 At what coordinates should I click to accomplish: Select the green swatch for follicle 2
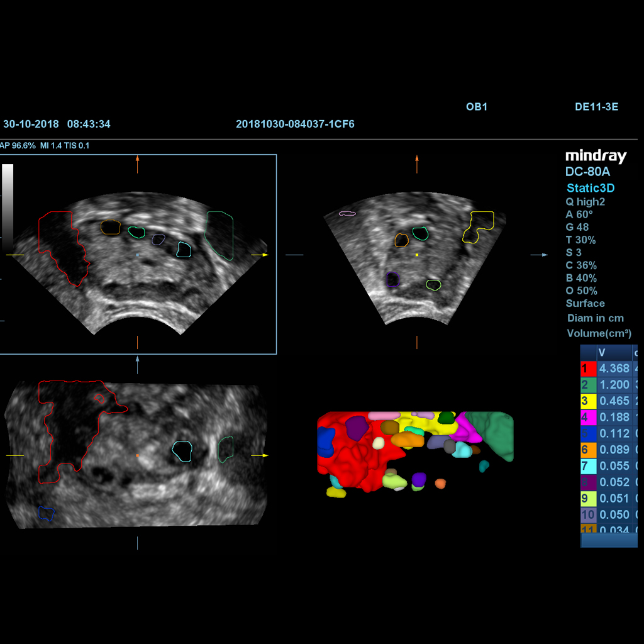pos(587,385)
